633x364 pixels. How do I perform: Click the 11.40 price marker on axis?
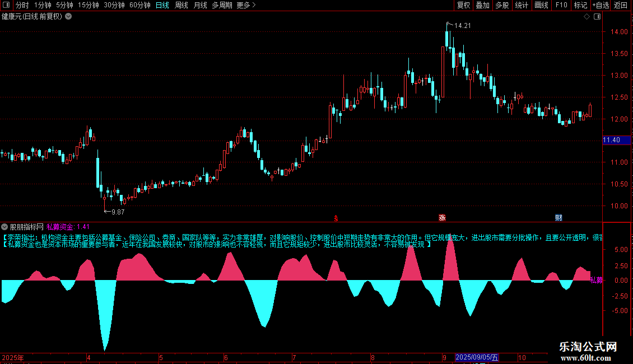[616, 140]
